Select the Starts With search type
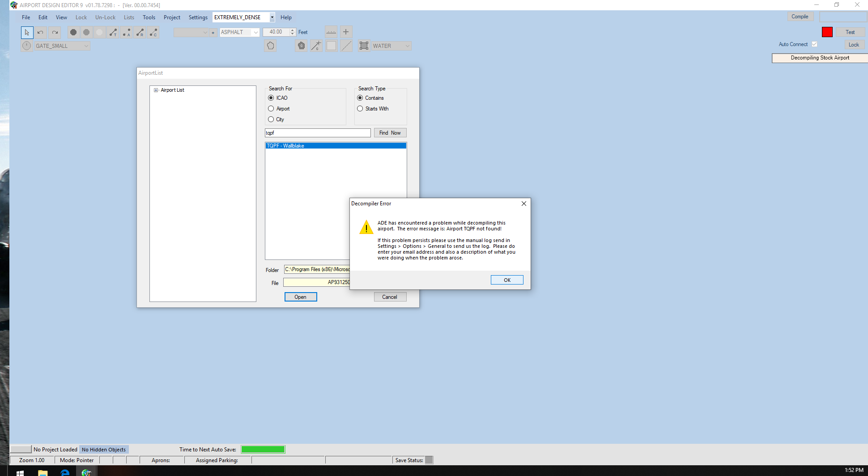 [x=360, y=109]
